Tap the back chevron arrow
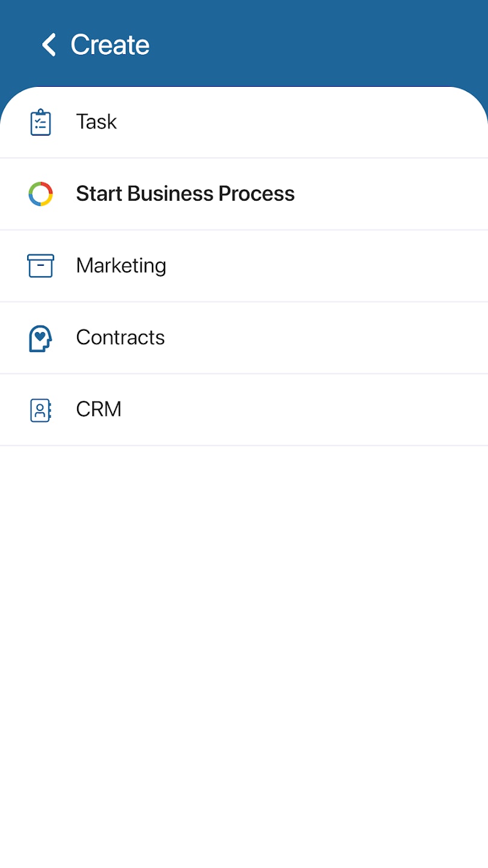Image resolution: width=488 pixels, height=868 pixels. [49, 45]
